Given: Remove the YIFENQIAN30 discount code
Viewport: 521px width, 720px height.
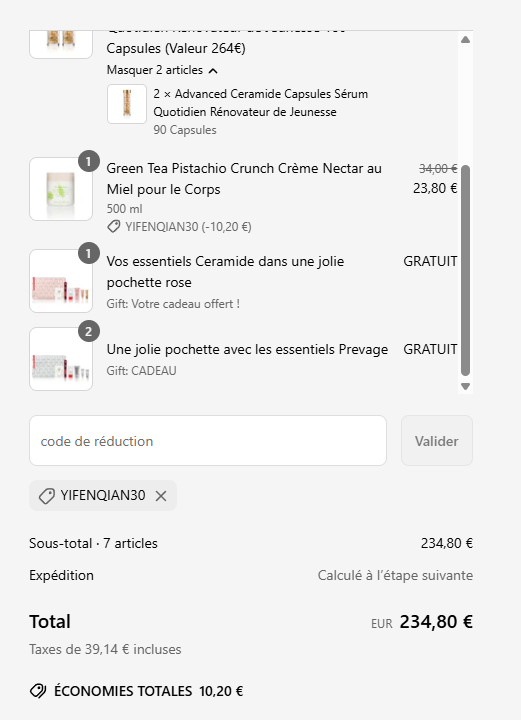Looking at the screenshot, I should [x=161, y=496].
